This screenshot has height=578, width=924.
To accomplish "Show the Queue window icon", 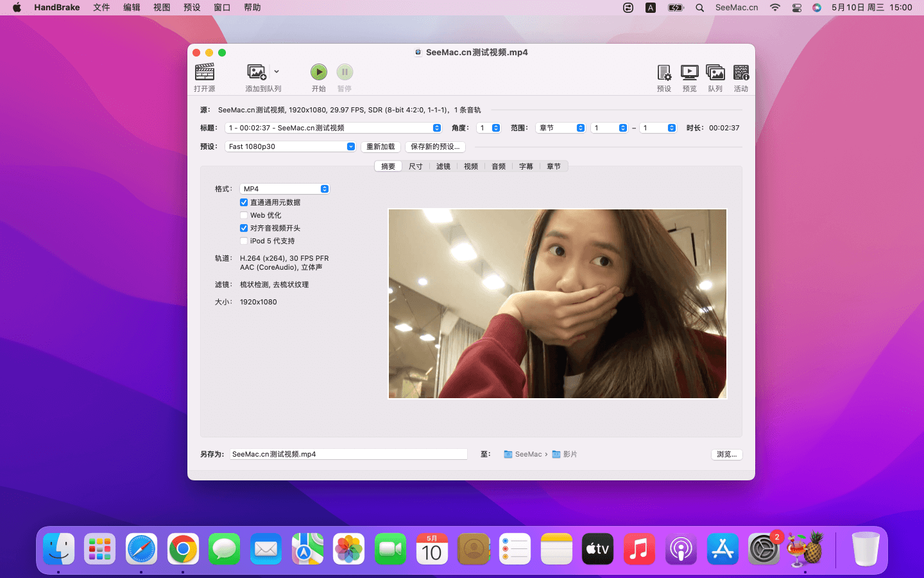I will point(715,72).
